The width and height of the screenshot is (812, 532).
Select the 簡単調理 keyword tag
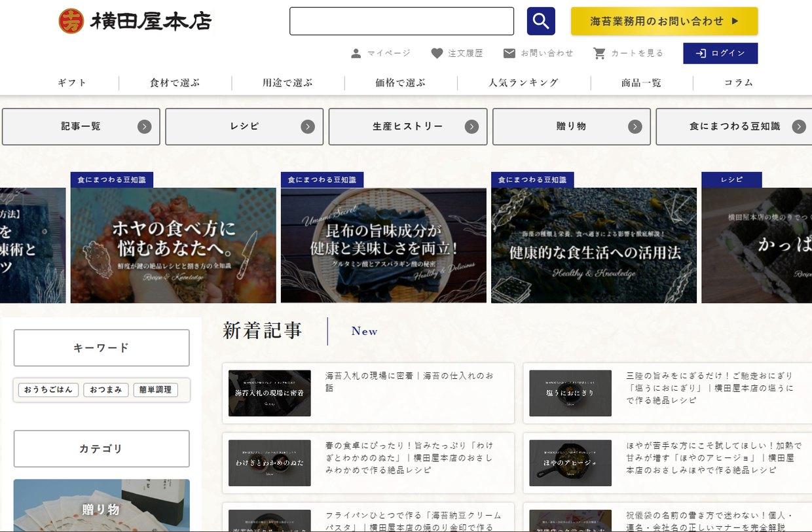pos(155,390)
